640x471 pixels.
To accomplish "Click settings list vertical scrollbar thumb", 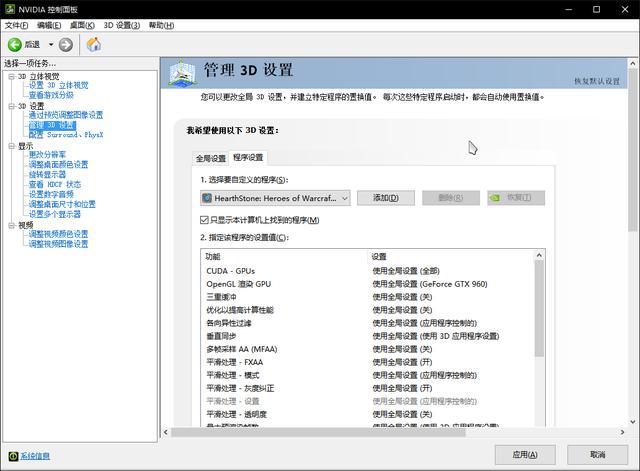I will tap(539, 309).
